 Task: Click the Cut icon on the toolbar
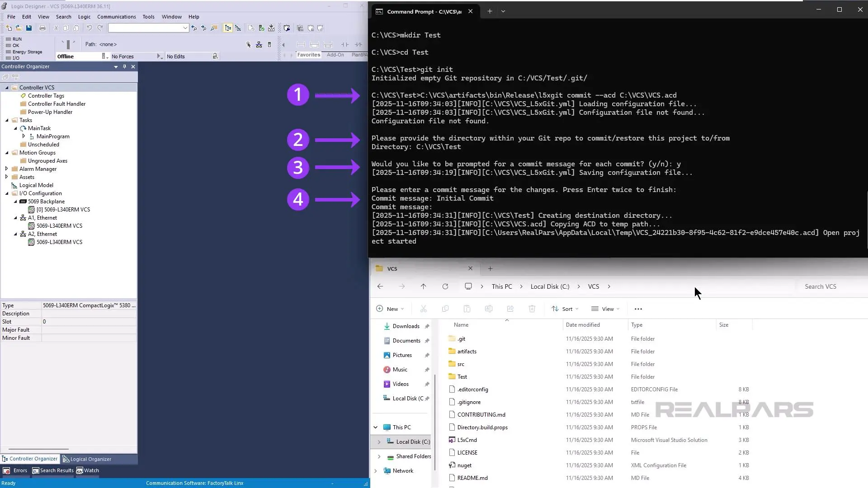56,28
